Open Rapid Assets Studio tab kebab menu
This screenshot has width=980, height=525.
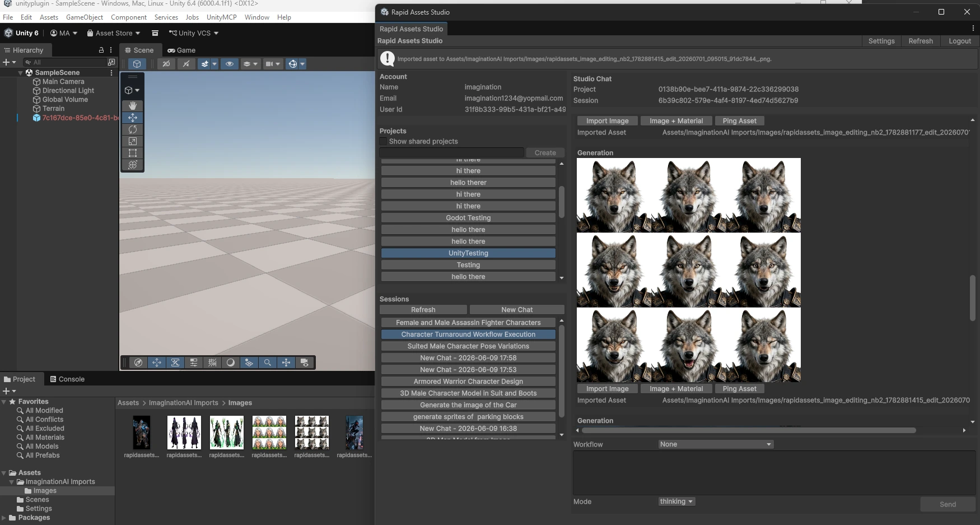coord(973,28)
